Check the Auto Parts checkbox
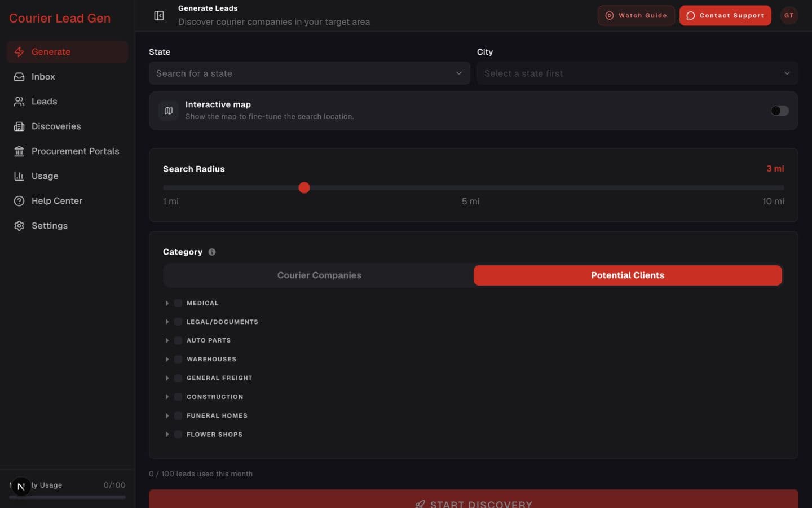The width and height of the screenshot is (812, 508). (x=178, y=340)
